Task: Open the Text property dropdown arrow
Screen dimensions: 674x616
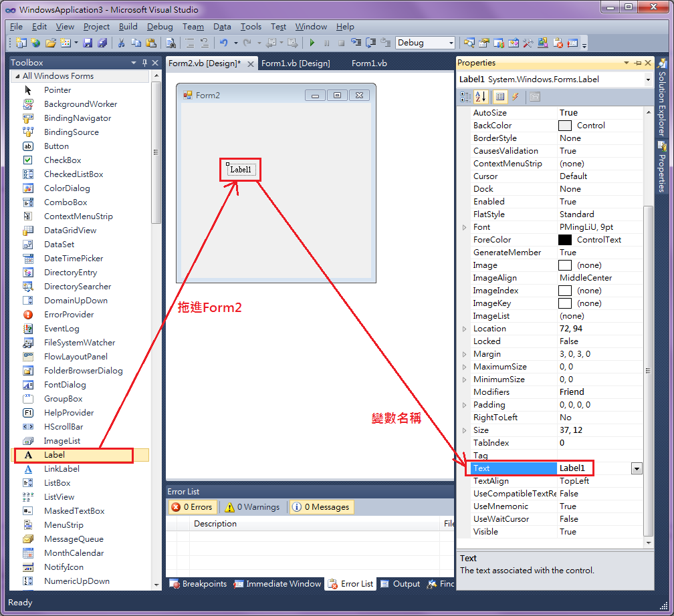Action: tap(636, 468)
